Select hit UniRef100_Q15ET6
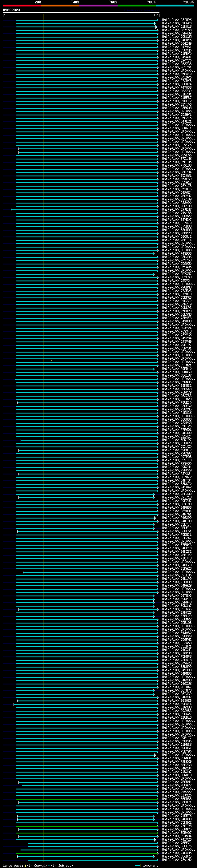Screen dimensions: 197x868 pos(176,816)
